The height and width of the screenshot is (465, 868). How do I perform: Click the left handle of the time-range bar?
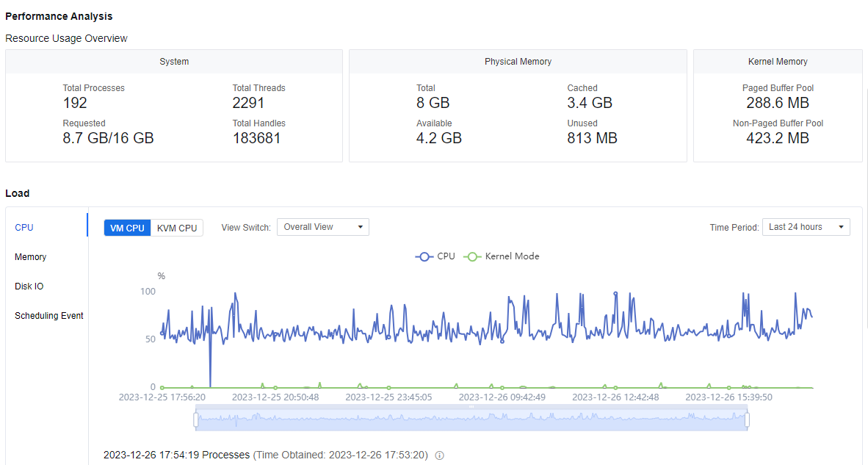196,419
